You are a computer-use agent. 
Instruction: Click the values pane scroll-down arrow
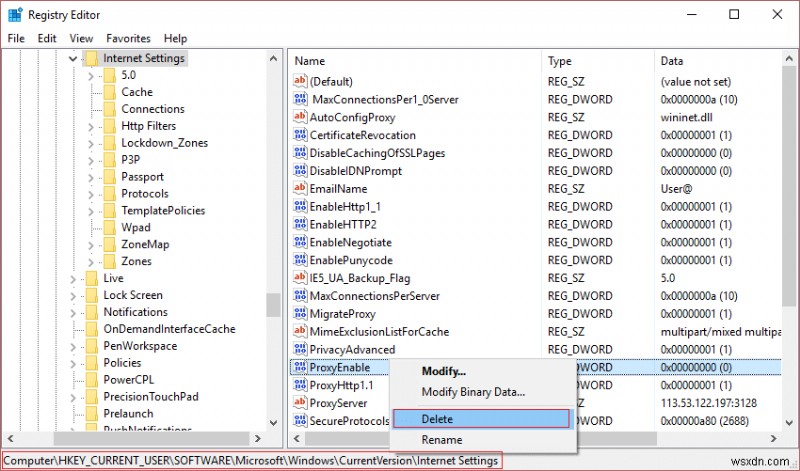(789, 423)
